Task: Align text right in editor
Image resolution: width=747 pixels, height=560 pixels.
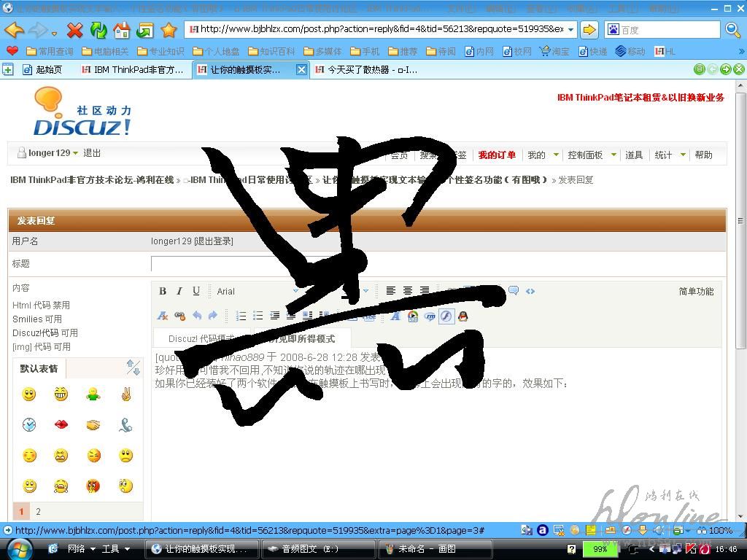Action: click(x=425, y=290)
